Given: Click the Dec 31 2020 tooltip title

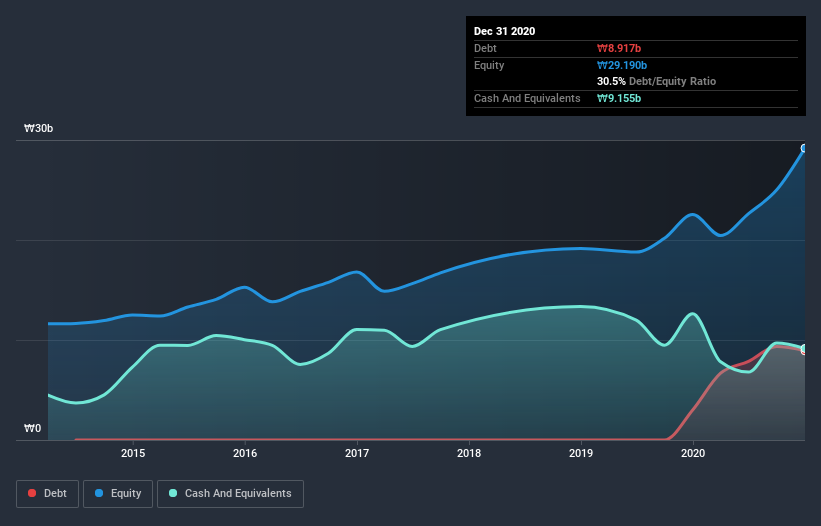Looking at the screenshot, I should pyautogui.click(x=504, y=31).
